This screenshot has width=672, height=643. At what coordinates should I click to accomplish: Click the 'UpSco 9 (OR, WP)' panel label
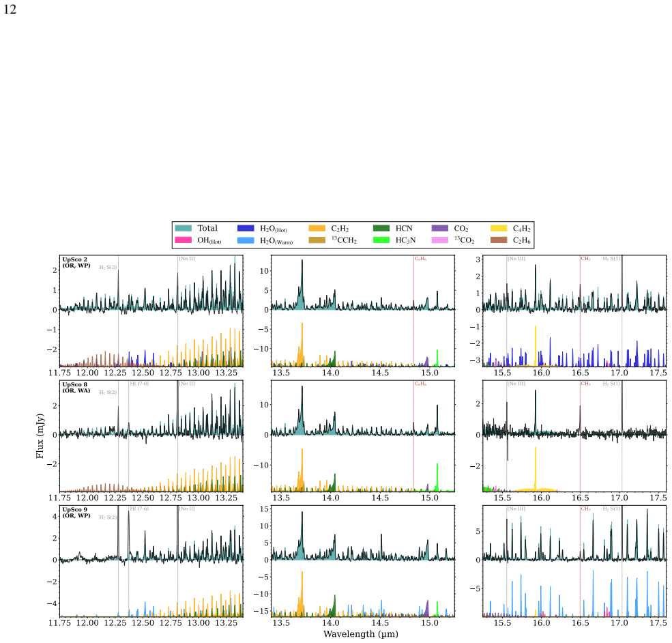point(76,513)
